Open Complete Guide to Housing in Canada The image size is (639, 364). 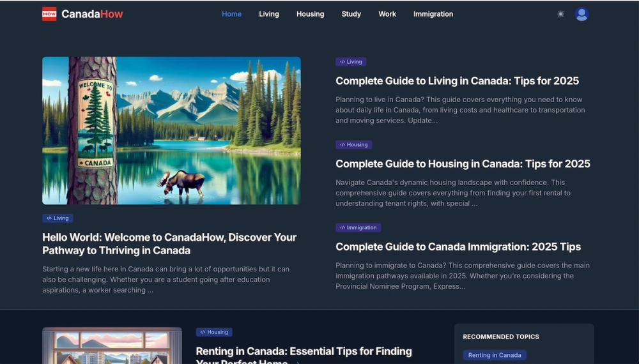tap(463, 163)
